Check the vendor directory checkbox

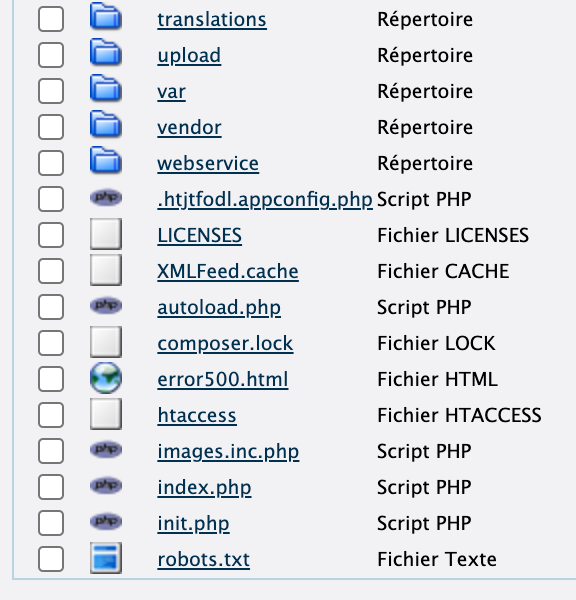tap(51, 127)
